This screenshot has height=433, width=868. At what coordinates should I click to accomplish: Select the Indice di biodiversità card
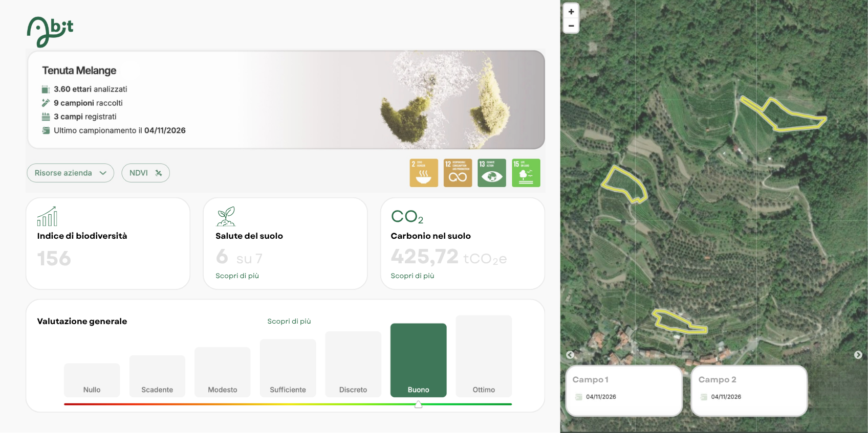tap(107, 243)
